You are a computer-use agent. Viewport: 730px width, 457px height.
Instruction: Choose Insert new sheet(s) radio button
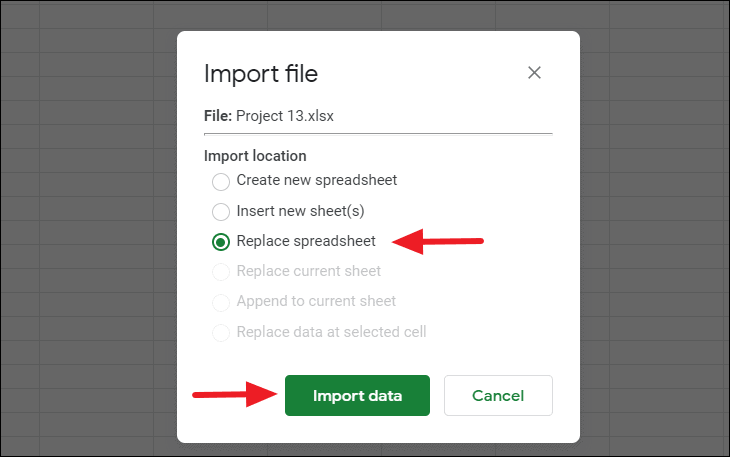[x=221, y=212]
